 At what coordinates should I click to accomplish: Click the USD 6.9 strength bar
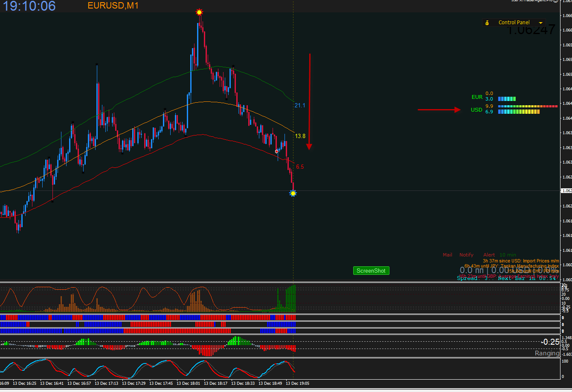519,112
